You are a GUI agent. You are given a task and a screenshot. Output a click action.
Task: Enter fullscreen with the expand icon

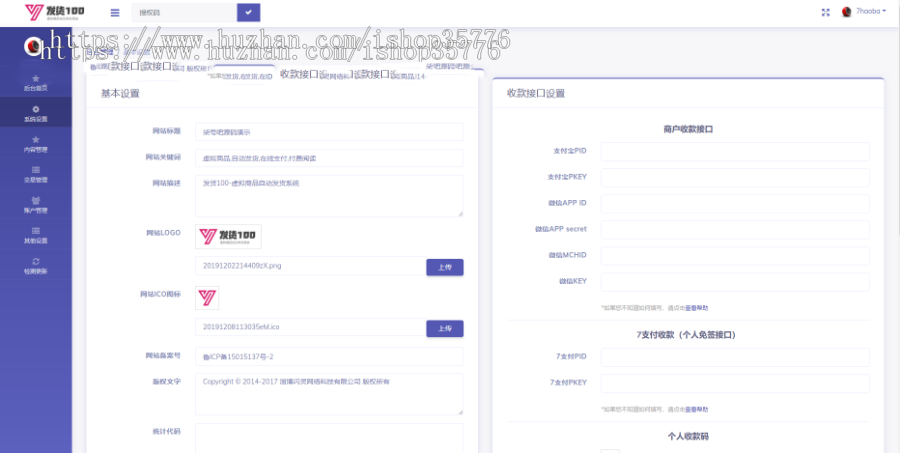pos(825,12)
